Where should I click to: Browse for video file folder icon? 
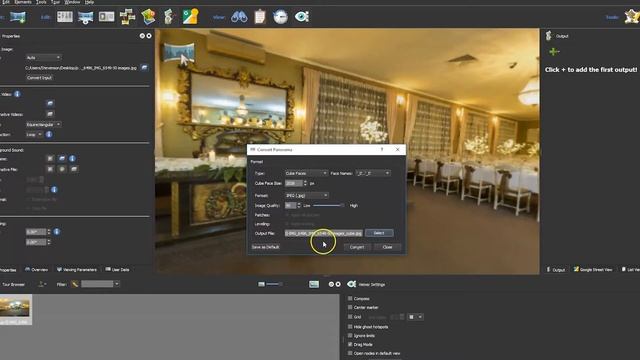50,103
